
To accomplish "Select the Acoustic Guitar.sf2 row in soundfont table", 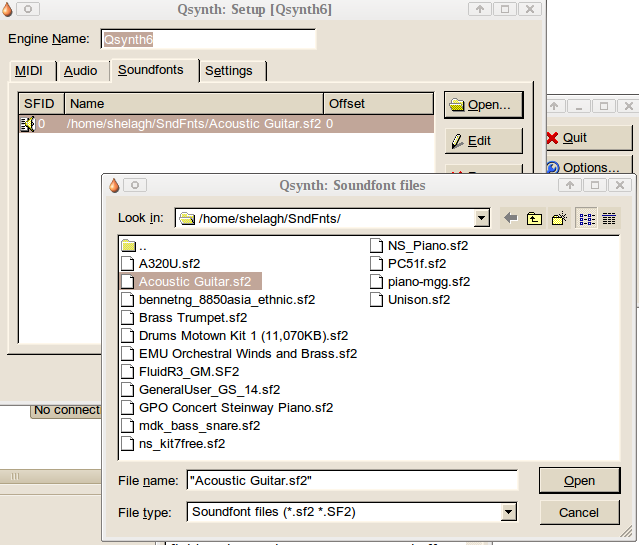I will point(226,124).
